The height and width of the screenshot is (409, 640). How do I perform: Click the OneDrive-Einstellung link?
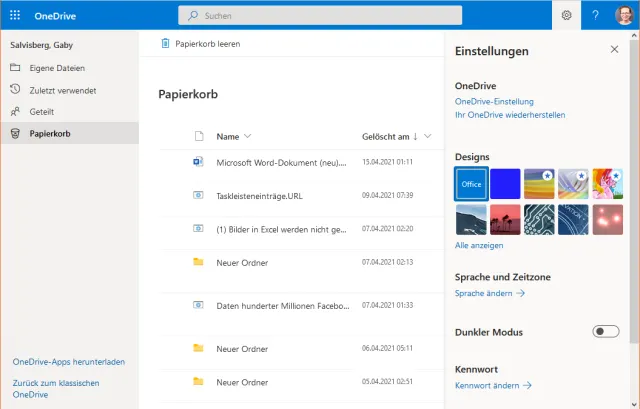click(494, 101)
